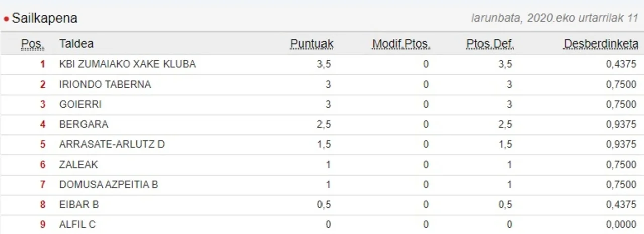Click the EIBAR B team row
Screen dimensions: 644x234
pos(79,205)
